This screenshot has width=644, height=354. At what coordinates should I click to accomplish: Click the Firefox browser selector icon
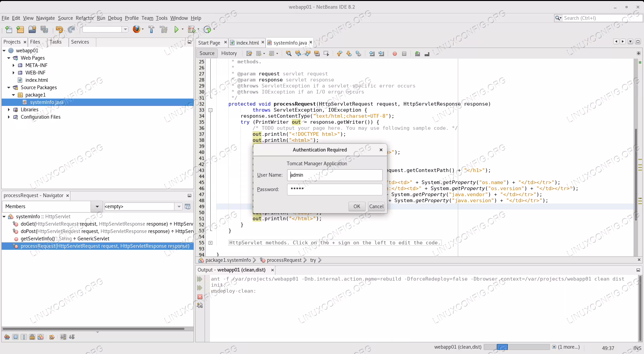136,29
